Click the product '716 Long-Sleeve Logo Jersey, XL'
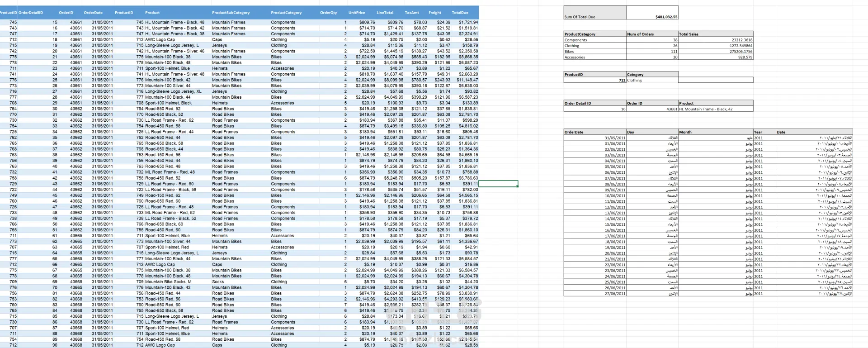The image size is (868, 348). pos(169,91)
